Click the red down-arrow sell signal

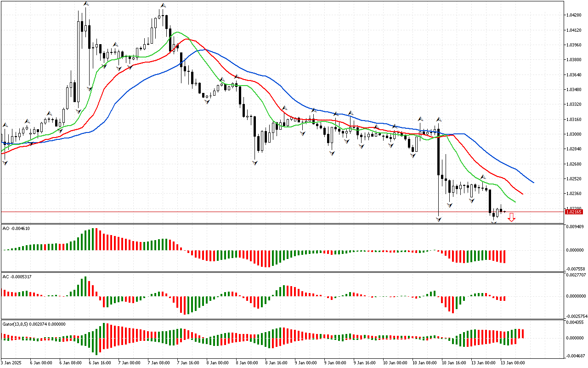(x=511, y=218)
